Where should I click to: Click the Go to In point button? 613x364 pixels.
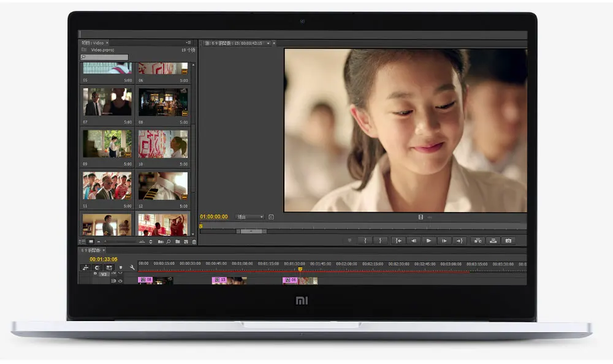[398, 241]
